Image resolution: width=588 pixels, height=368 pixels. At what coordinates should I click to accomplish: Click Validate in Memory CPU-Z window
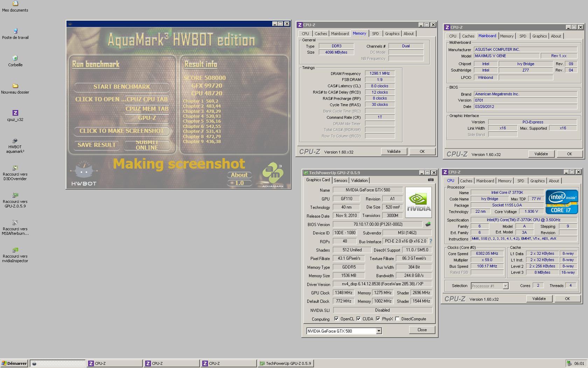pyautogui.click(x=394, y=151)
